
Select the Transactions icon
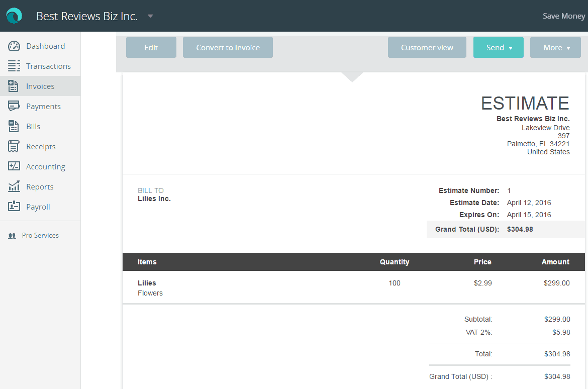(x=12, y=66)
